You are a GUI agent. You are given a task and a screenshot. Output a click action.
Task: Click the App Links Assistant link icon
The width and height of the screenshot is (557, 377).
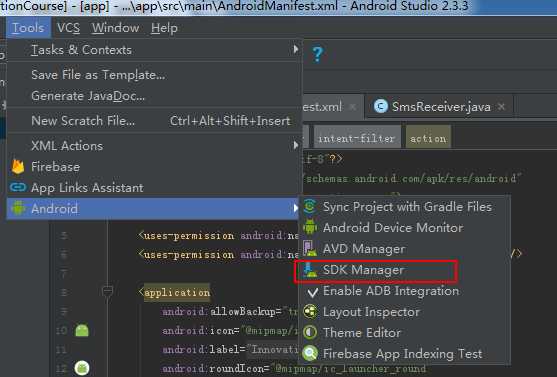(x=18, y=187)
